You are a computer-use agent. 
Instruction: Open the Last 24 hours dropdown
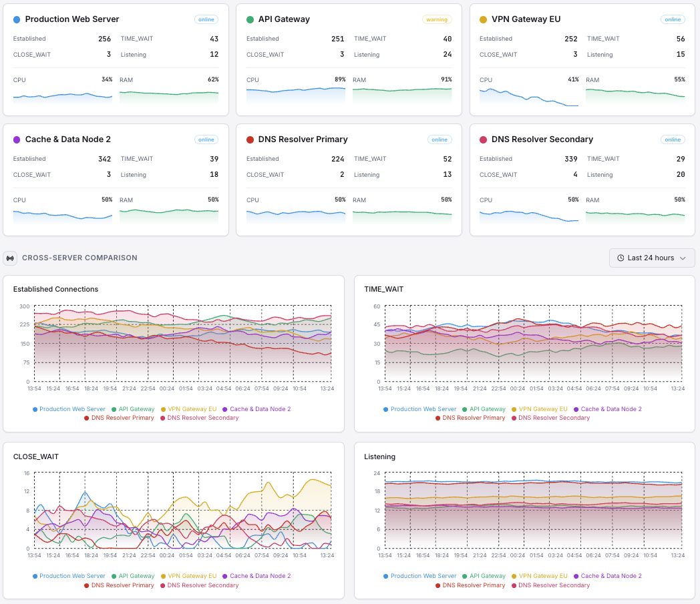[x=651, y=258]
